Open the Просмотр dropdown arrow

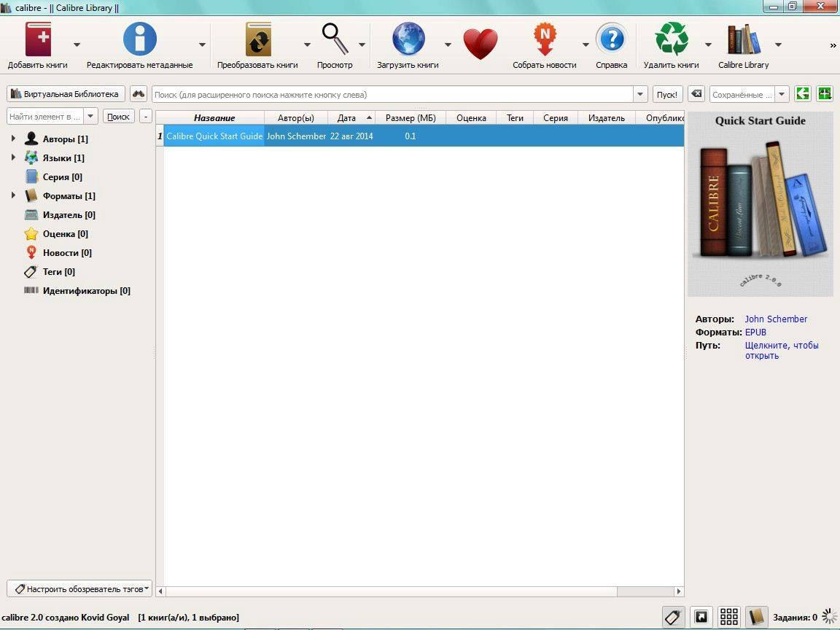pyautogui.click(x=362, y=44)
